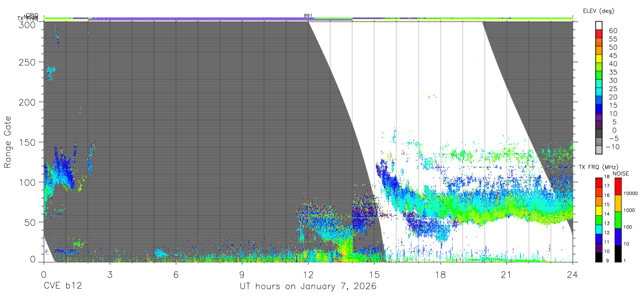The height and width of the screenshot is (297, 644).
Task: Click the '3' tick on UT hours axis
Action: [x=110, y=274]
